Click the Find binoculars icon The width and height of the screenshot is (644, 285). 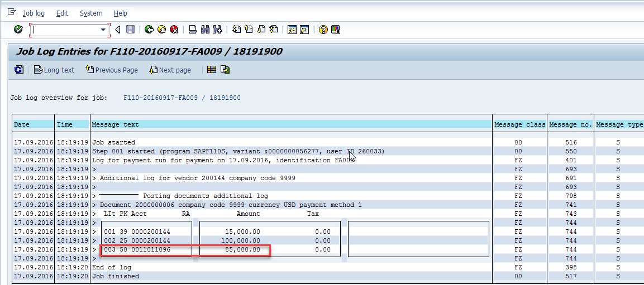205,30
